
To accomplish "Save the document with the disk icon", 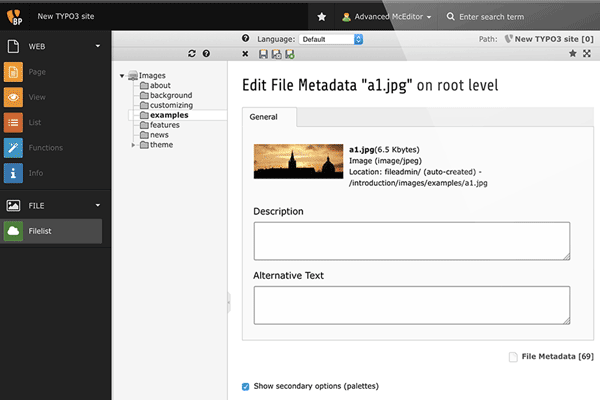I will [262, 53].
